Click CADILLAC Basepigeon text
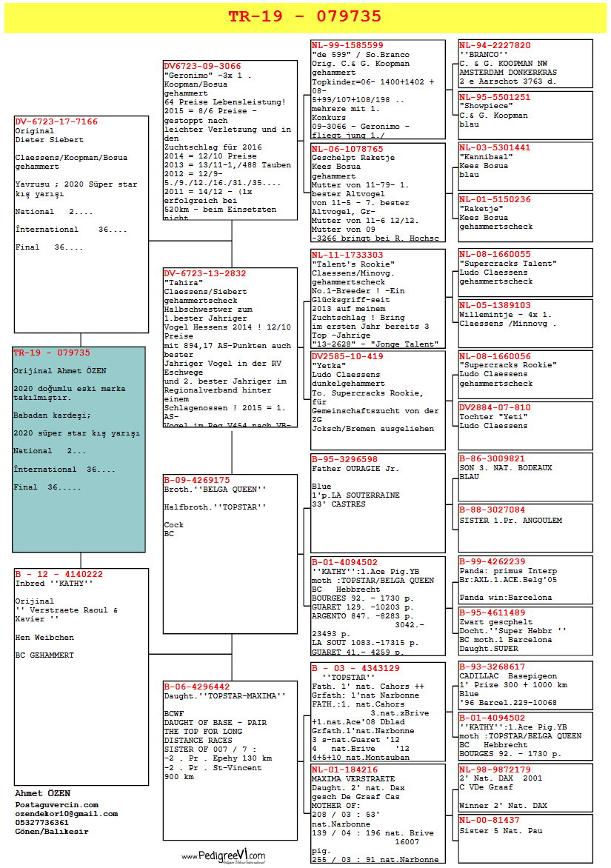 508,676
